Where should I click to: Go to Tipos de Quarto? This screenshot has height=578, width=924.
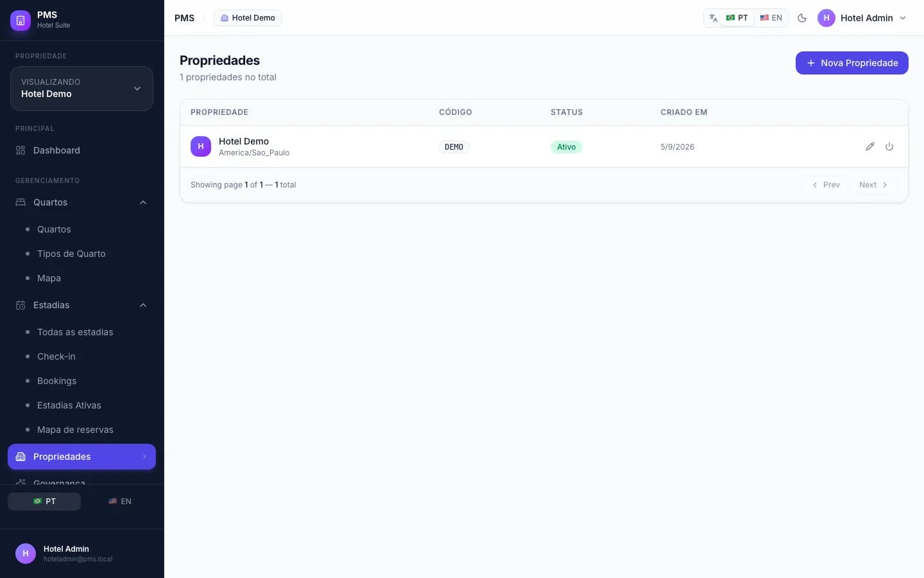(x=71, y=254)
